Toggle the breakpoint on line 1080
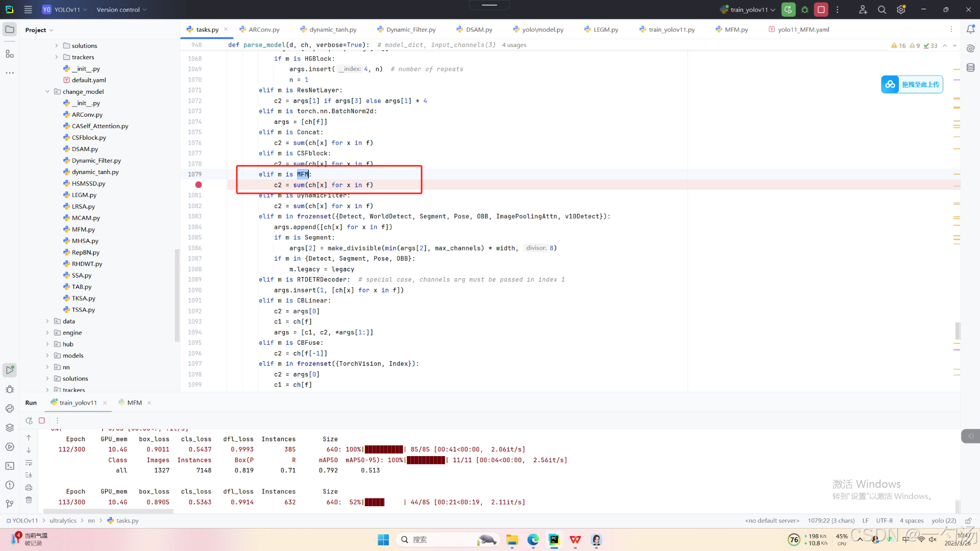 199,185
